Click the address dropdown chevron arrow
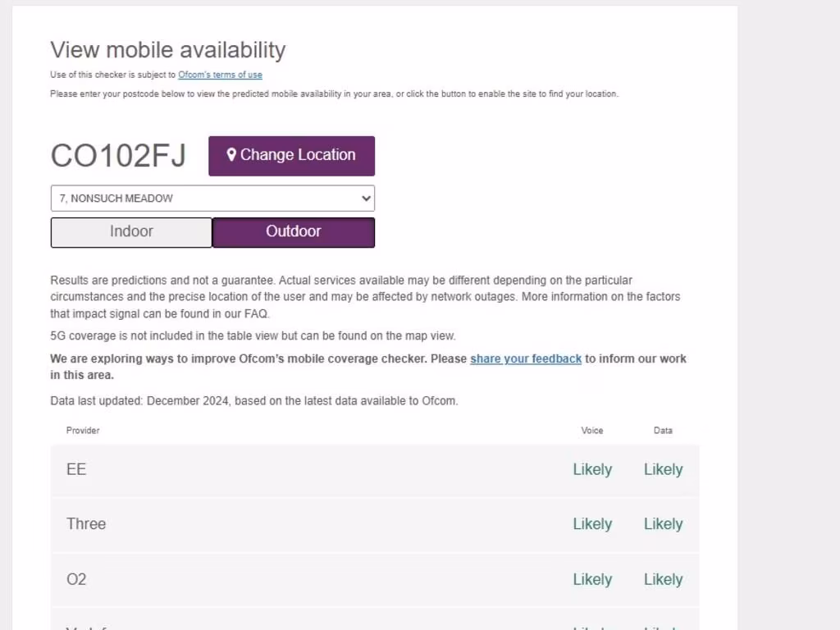Screen dimensions: 840x630 pyautogui.click(x=365, y=199)
